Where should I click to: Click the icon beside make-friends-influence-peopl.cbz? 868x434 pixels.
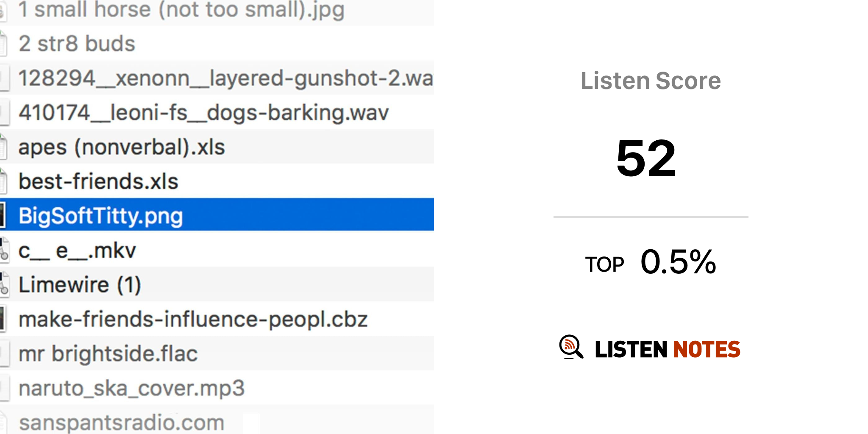[x=3, y=319]
